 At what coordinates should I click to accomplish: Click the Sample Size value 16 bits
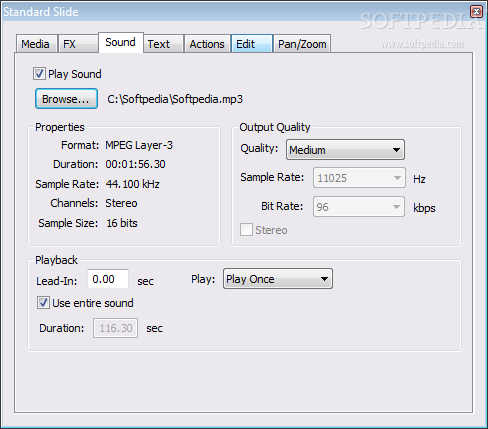122,223
